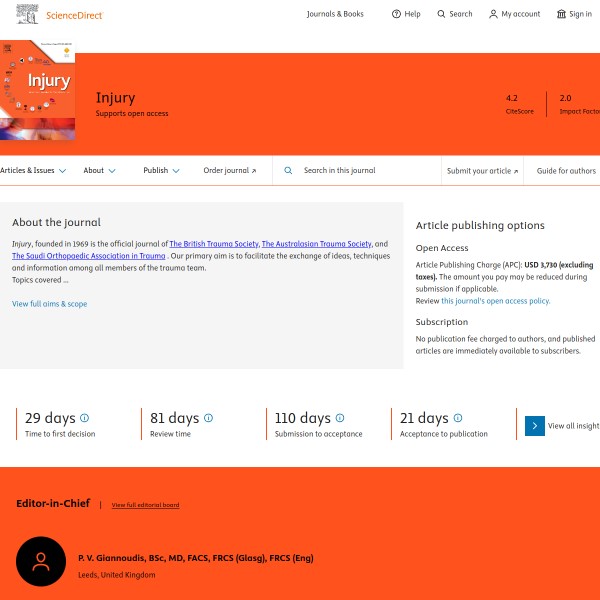Viewport: 600px width, 600px height.
Task: Click the Sign in institution icon
Action: (561, 14)
